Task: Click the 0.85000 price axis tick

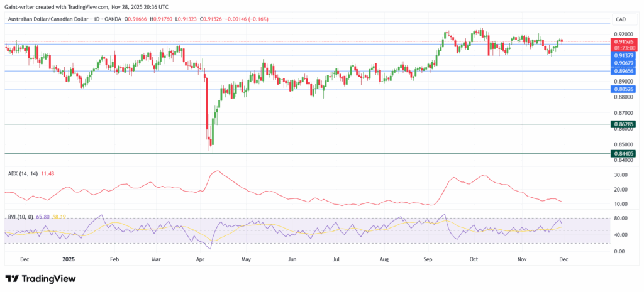Action: (x=625, y=144)
